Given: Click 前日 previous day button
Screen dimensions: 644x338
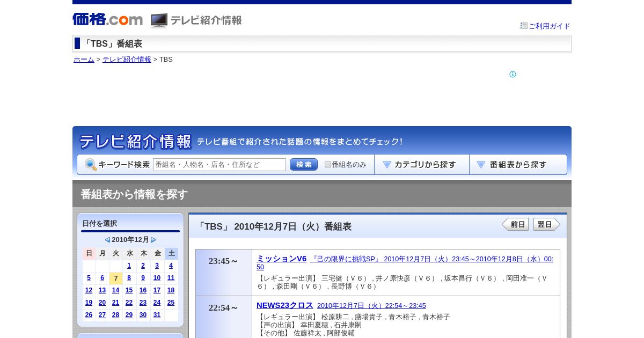Looking at the screenshot, I should pos(515,224).
